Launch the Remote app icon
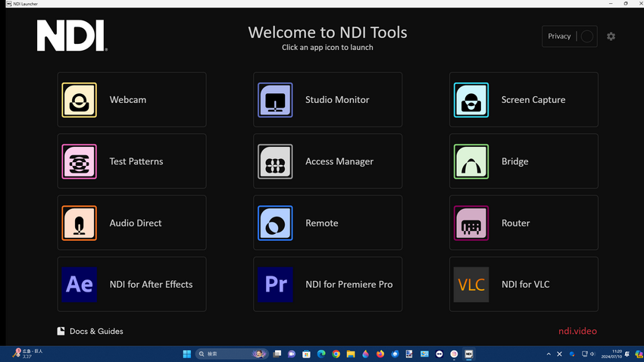The width and height of the screenshot is (644, 362). point(275,223)
